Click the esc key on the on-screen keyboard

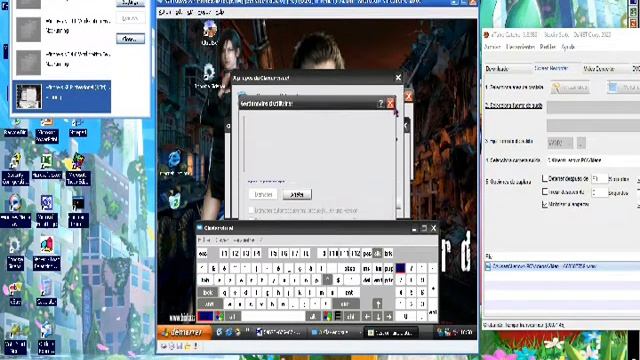(202, 253)
